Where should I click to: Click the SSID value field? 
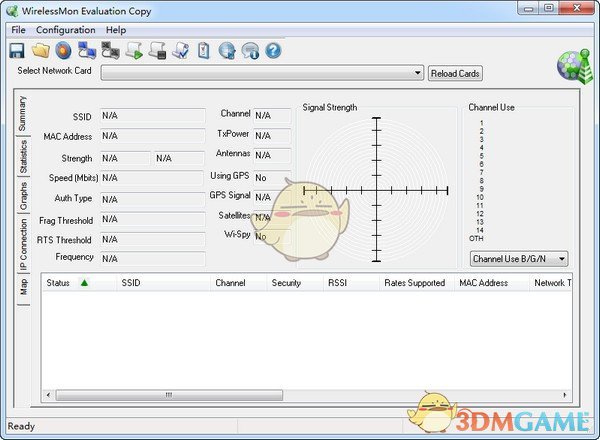tap(153, 116)
